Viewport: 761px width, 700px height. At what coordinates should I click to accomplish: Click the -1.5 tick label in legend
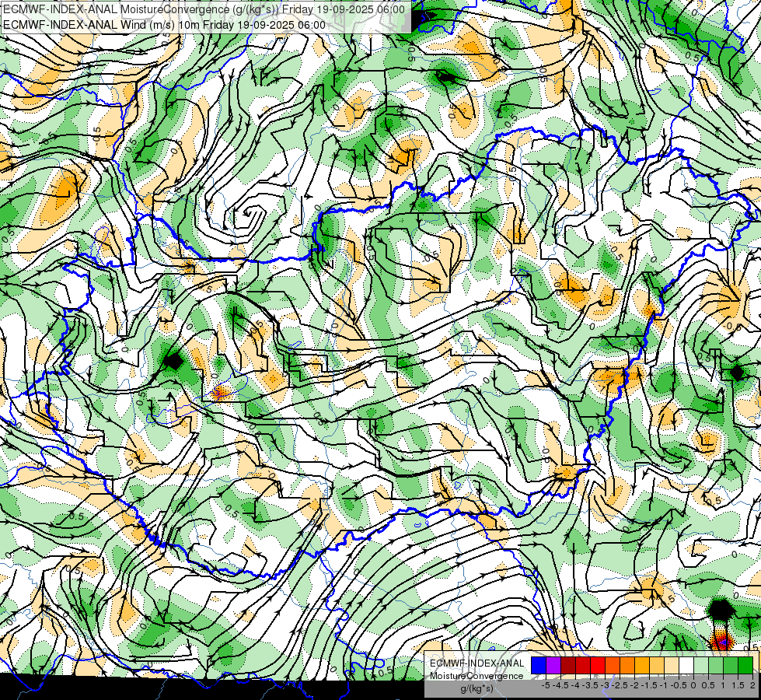click(649, 685)
